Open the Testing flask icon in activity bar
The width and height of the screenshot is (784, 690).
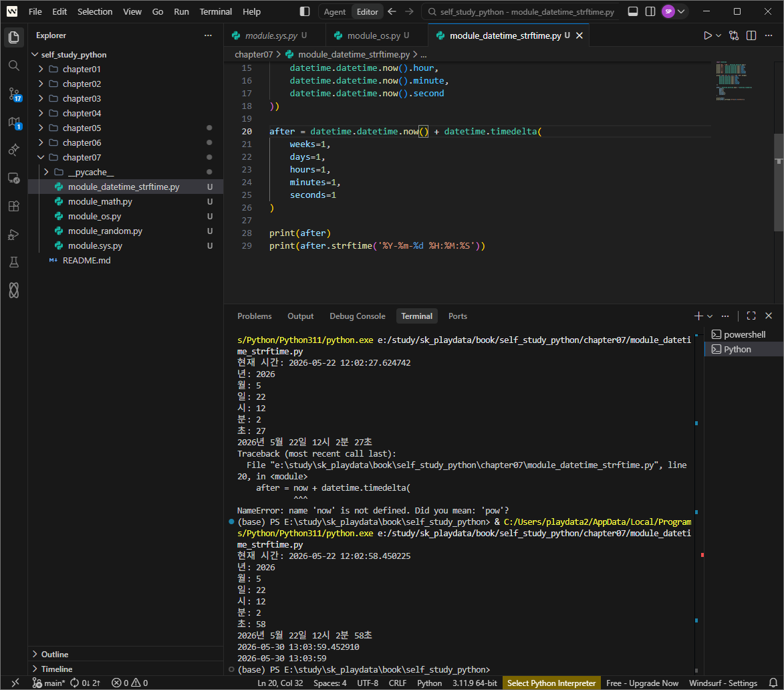pos(14,263)
